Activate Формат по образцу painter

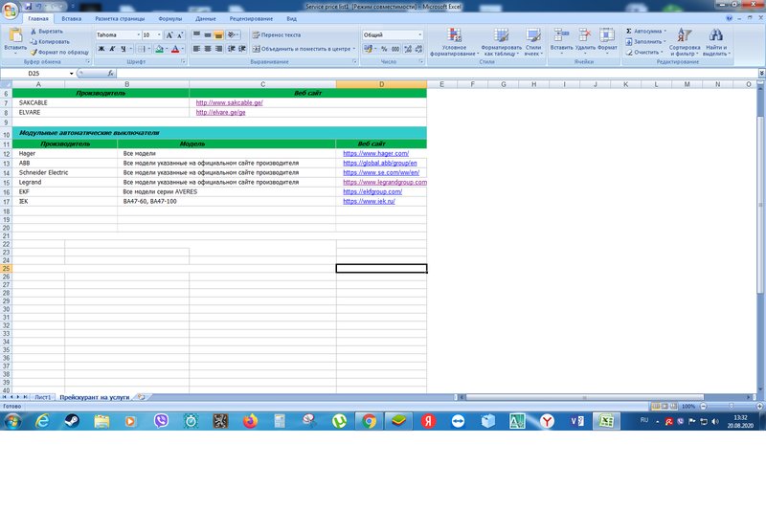(59, 52)
